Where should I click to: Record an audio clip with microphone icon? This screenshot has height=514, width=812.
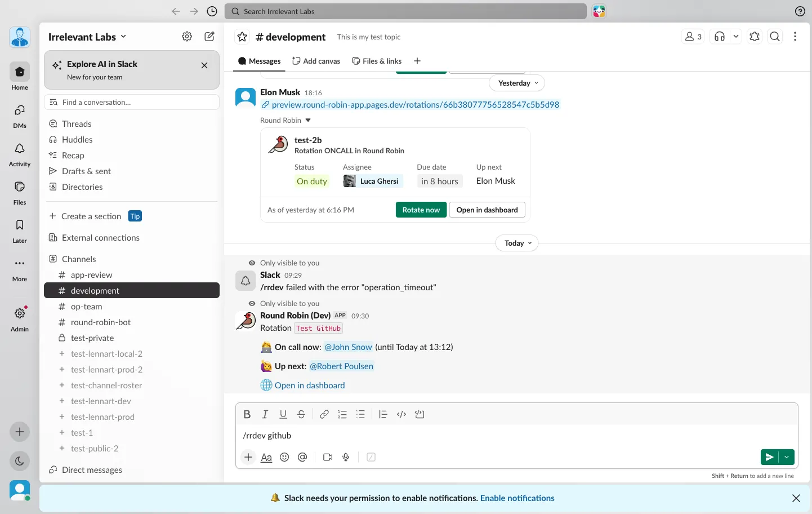coord(346,457)
